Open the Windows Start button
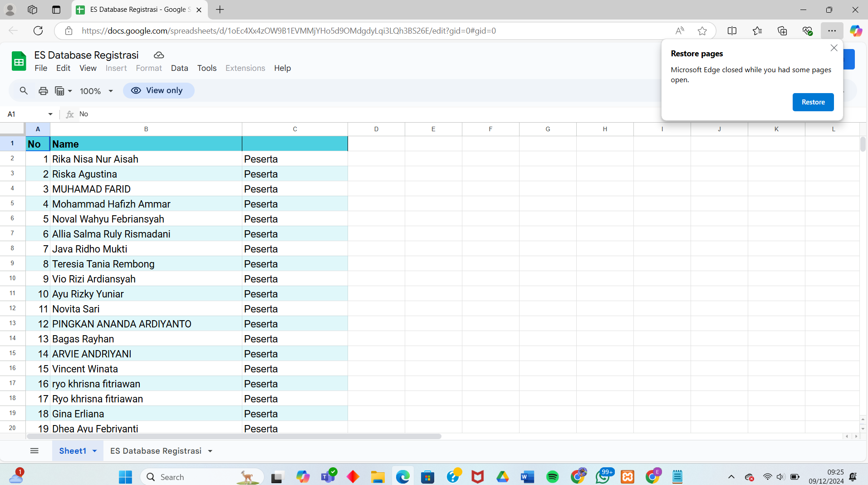Image resolution: width=868 pixels, height=485 pixels. click(x=125, y=477)
